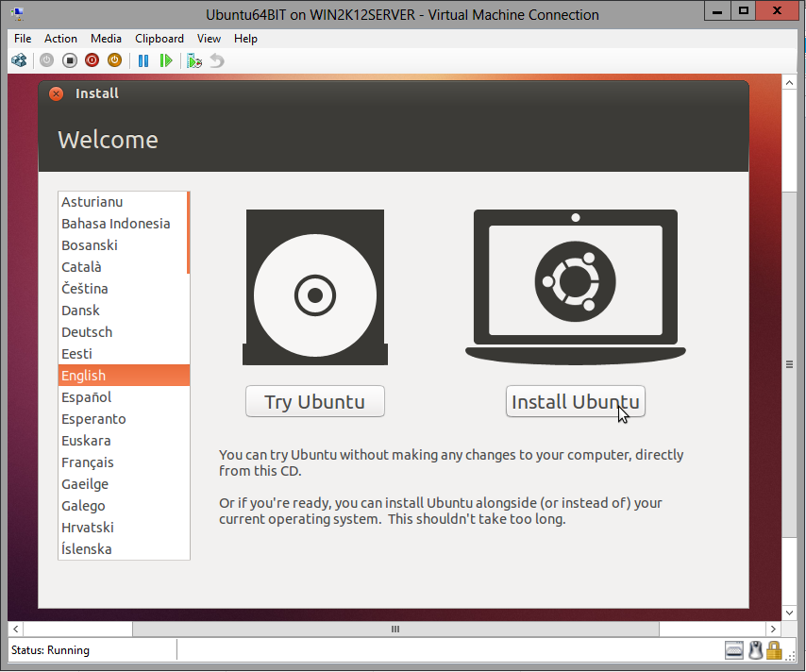Viewport: 806px width, 672px height.
Task: Open the Action menu
Action: point(60,39)
